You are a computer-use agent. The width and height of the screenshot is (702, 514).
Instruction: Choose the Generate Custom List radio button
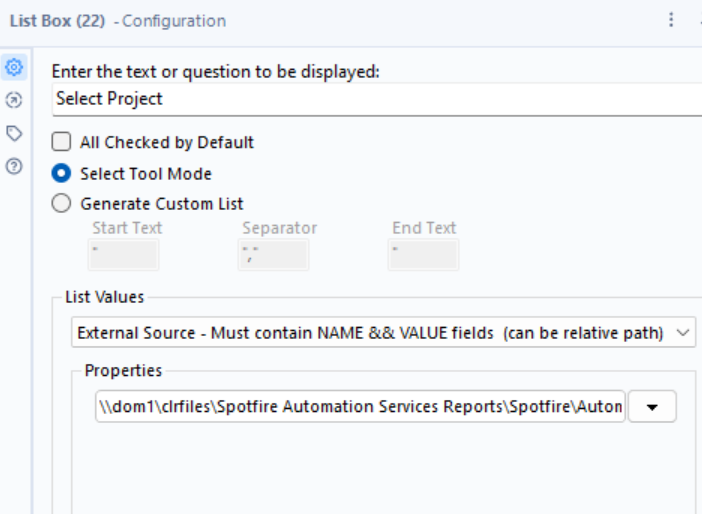point(61,203)
